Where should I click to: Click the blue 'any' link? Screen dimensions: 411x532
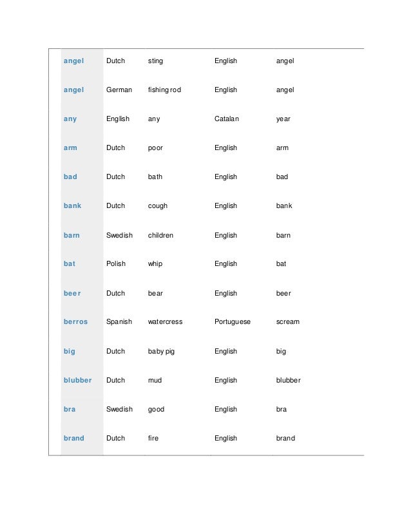pyautogui.click(x=70, y=119)
